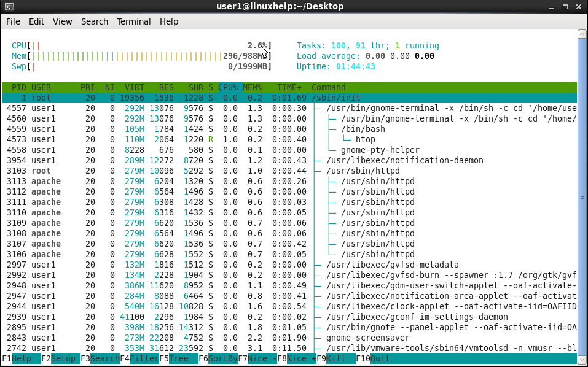Open the File menu
Viewport: 588px width, 367px height.
(13, 21)
